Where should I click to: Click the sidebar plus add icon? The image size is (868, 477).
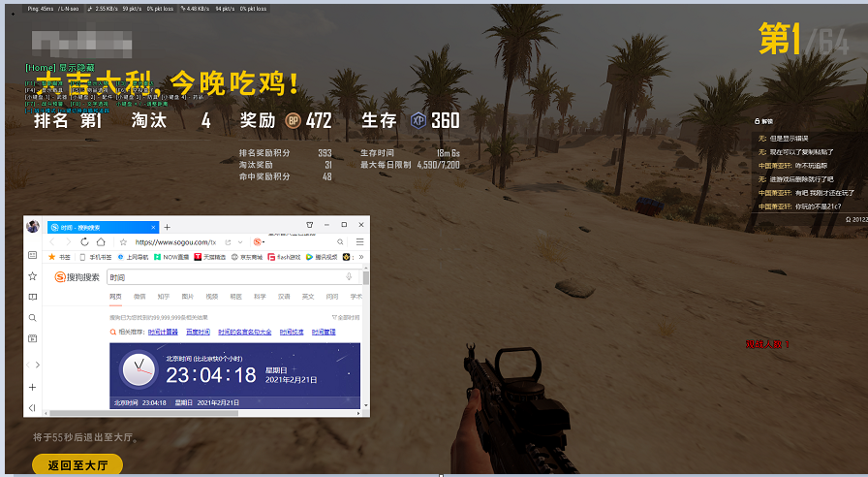click(x=33, y=387)
